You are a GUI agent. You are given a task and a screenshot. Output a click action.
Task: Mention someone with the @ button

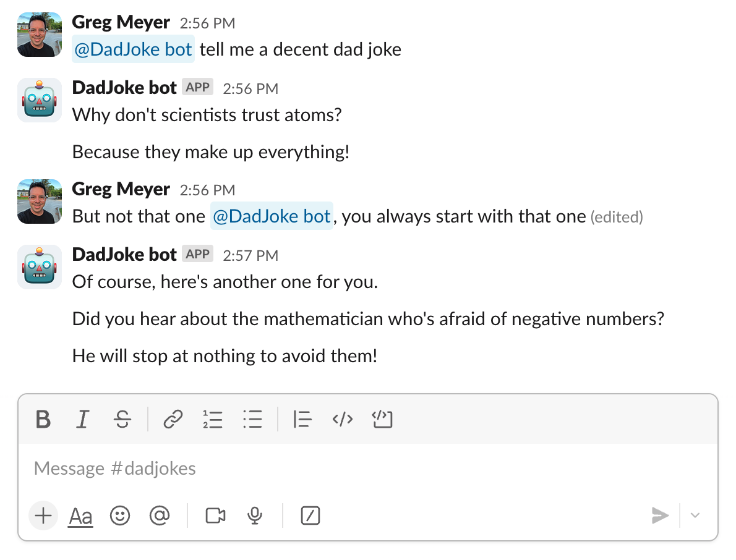pyautogui.click(x=160, y=515)
